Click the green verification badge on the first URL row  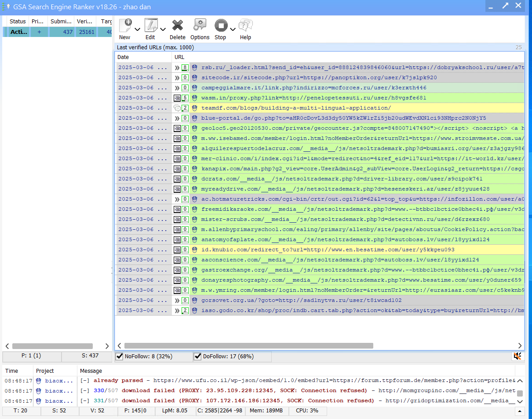(x=185, y=67)
